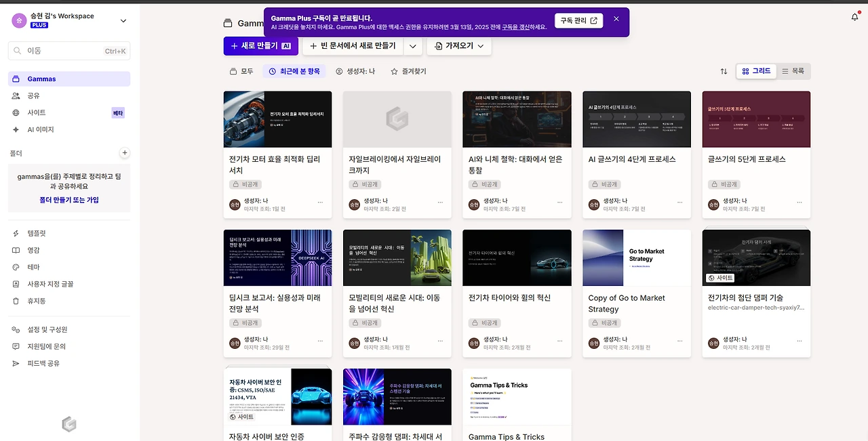This screenshot has height=441, width=868.
Task: Open the 빈 문서에서 새로 만들기 dropdown arrow
Action: point(413,46)
